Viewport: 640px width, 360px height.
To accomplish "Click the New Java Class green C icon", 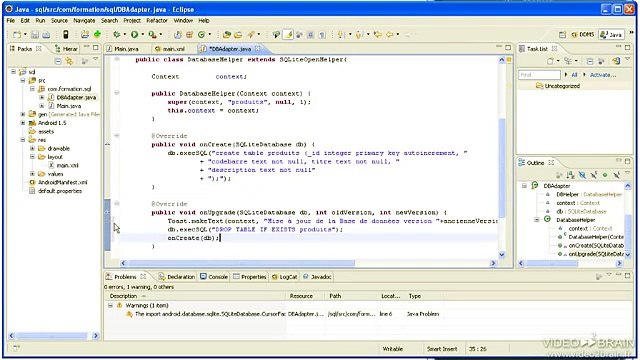I will 201,35.
